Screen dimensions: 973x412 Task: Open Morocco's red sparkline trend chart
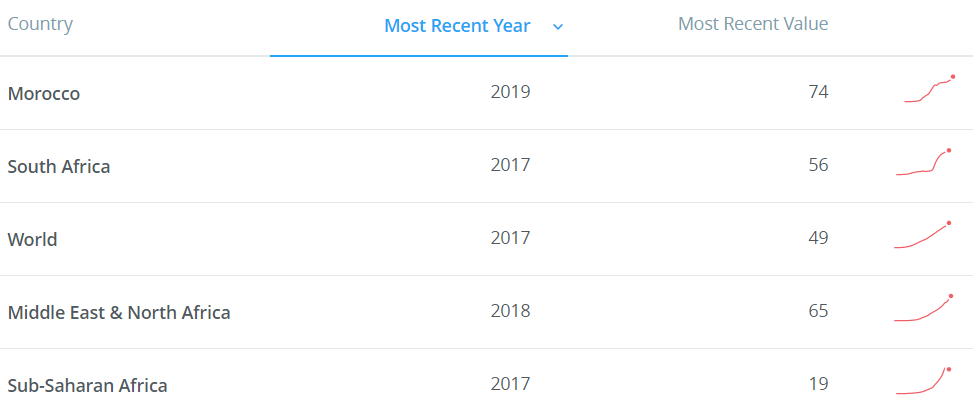pyautogui.click(x=930, y=89)
